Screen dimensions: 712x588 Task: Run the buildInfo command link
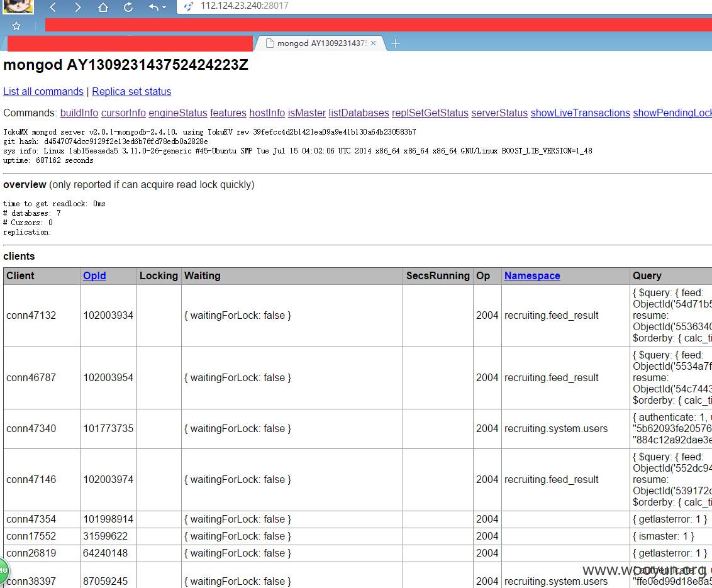point(79,113)
